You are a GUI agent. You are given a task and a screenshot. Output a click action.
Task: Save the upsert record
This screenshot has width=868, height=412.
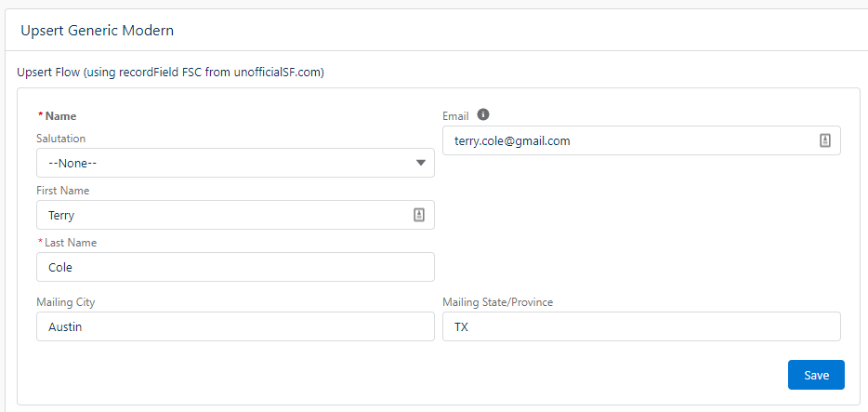816,375
